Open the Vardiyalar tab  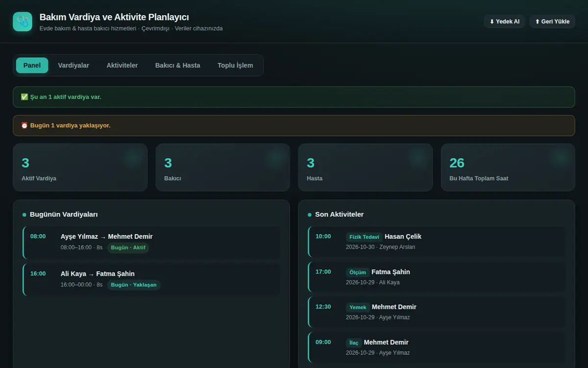73,65
